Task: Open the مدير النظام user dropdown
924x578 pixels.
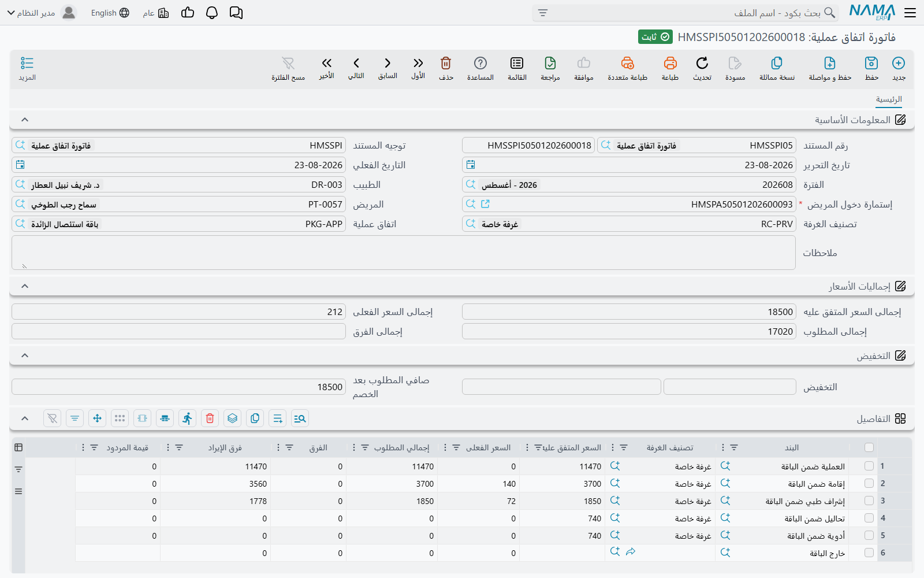Action: 42,13
